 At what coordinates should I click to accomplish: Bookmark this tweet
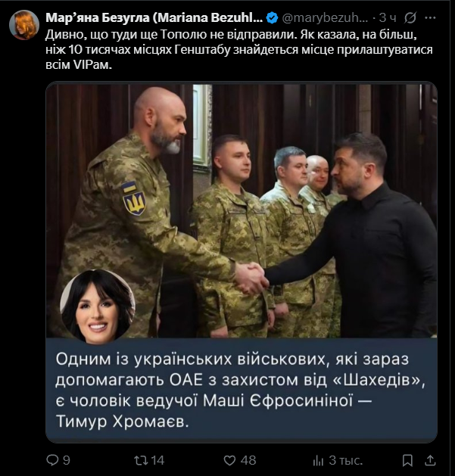click(x=407, y=461)
